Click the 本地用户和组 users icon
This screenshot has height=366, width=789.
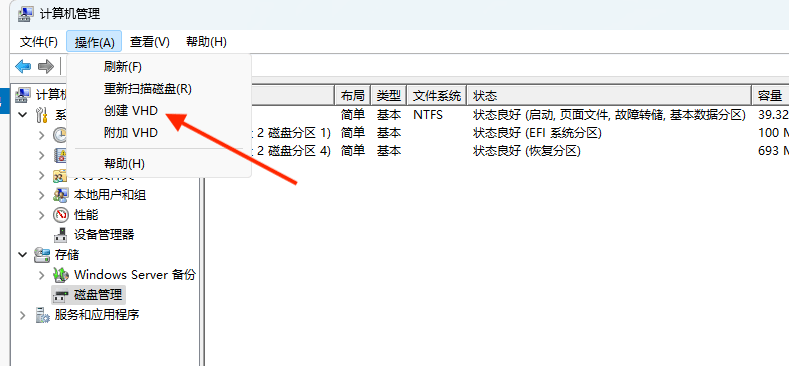click(61, 195)
